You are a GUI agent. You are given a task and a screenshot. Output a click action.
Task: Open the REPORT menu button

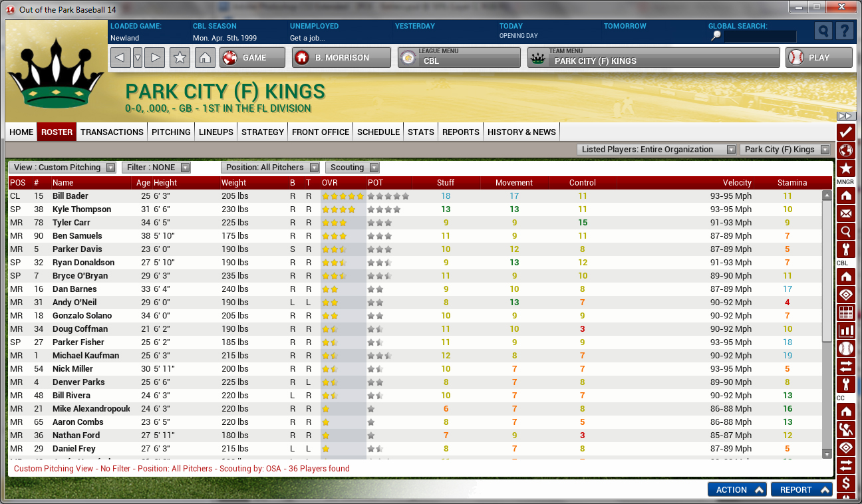point(801,489)
